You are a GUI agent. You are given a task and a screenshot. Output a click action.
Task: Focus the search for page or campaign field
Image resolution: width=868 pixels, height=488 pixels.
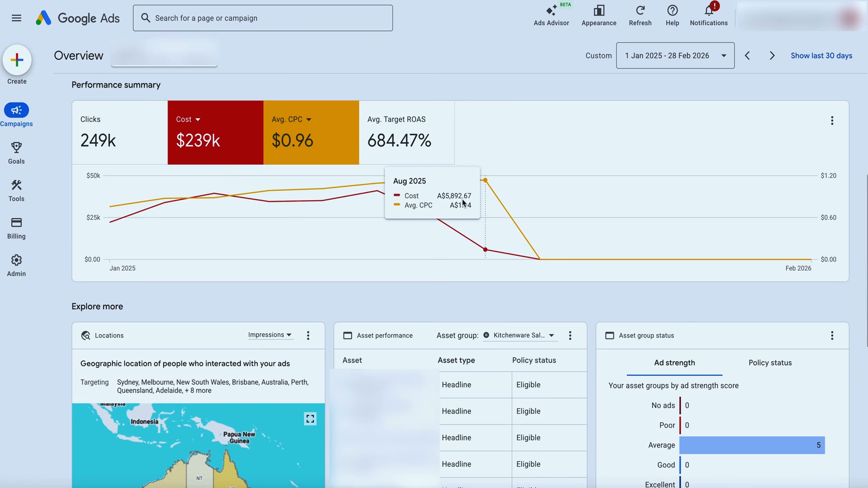[263, 18]
